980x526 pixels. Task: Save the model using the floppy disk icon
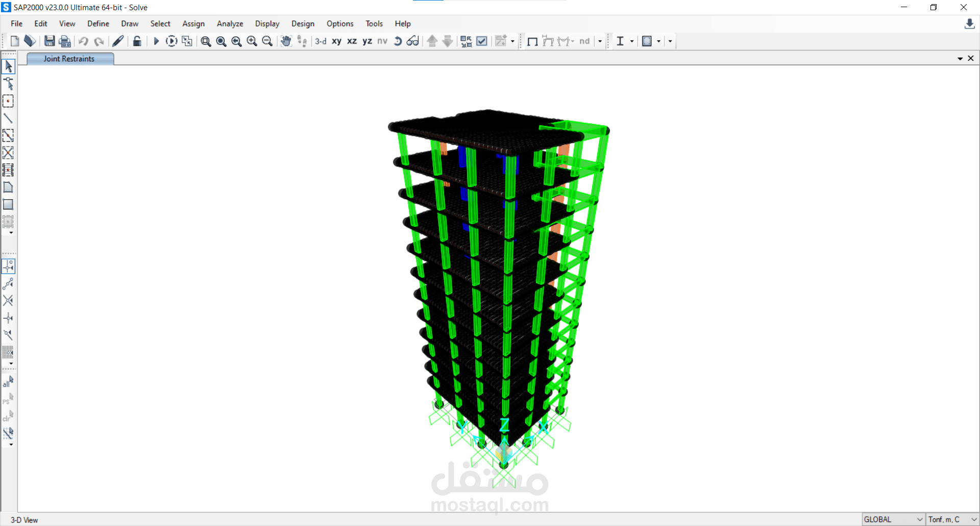(x=50, y=41)
